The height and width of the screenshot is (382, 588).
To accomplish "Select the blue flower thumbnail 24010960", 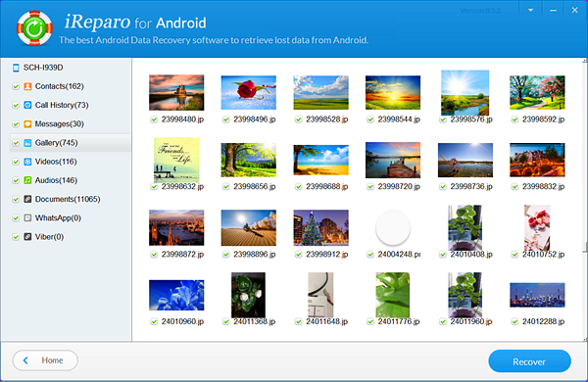I will [176, 295].
